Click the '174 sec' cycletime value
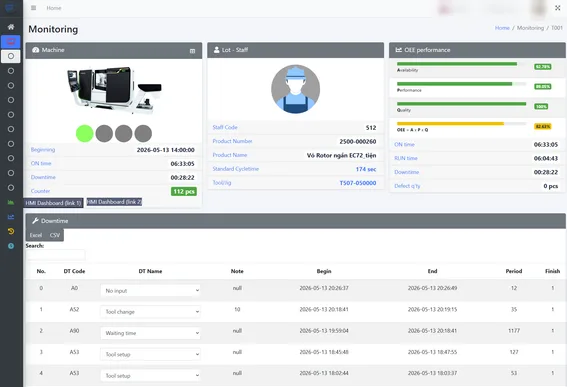The width and height of the screenshot is (567, 387). point(366,169)
